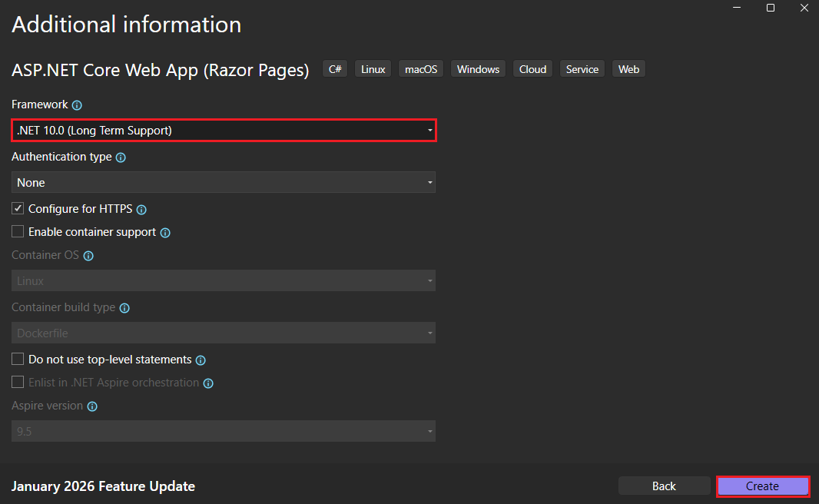Image resolution: width=819 pixels, height=504 pixels.
Task: Enable container support for the project
Action: (17, 231)
